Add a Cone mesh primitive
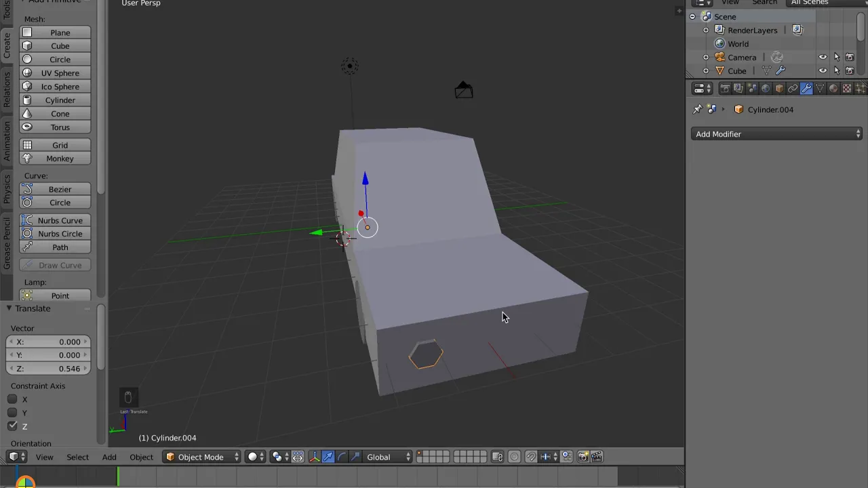The width and height of the screenshot is (868, 488). click(55, 114)
